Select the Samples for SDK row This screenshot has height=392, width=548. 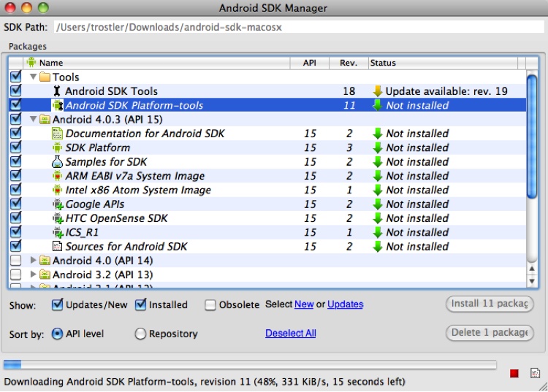267,161
